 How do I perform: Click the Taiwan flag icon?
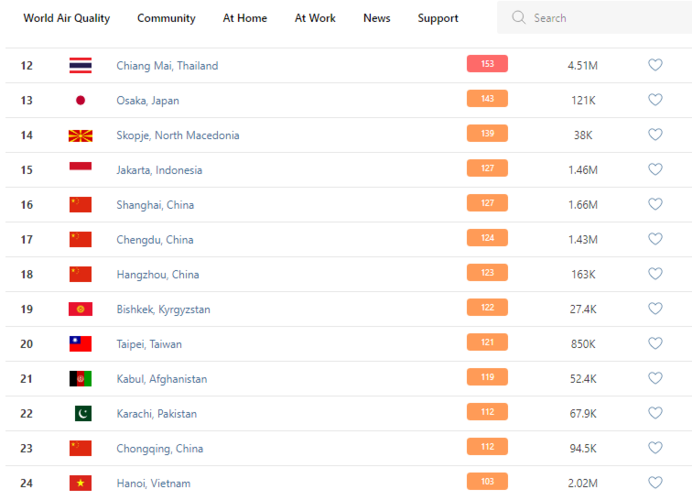click(x=80, y=344)
